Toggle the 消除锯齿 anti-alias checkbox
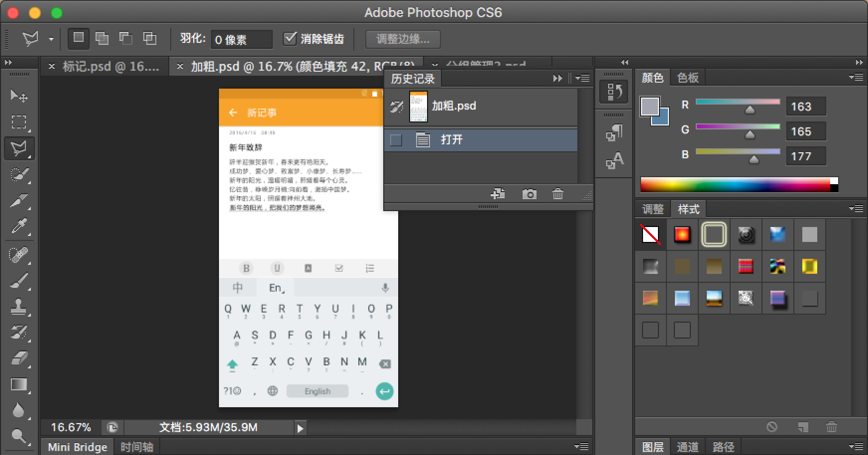Viewport: 868px width, 455px height. [x=290, y=38]
